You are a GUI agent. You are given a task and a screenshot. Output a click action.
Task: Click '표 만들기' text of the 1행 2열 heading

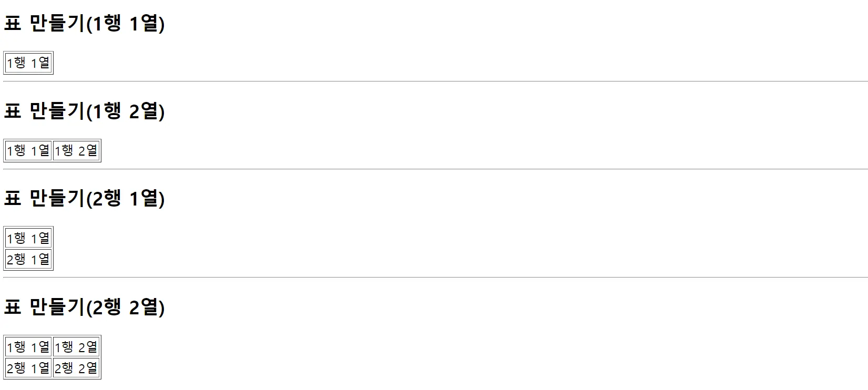pos(44,111)
